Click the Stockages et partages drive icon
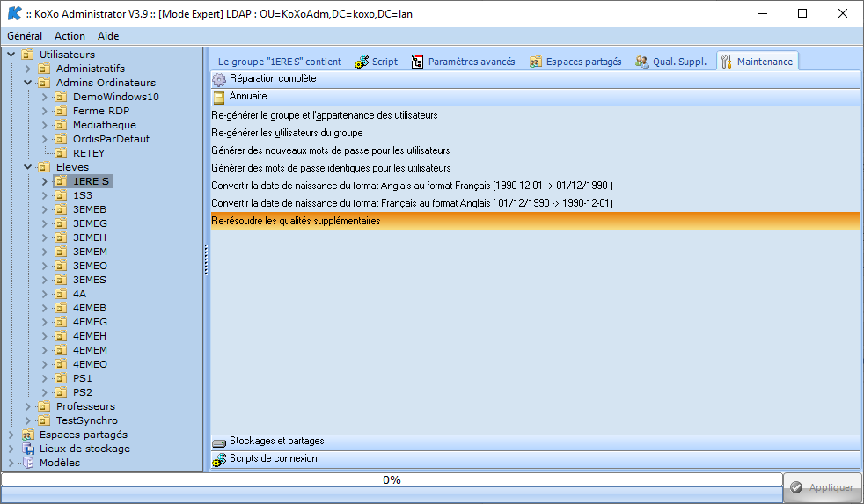The height and width of the screenshot is (504, 864). tap(219, 442)
